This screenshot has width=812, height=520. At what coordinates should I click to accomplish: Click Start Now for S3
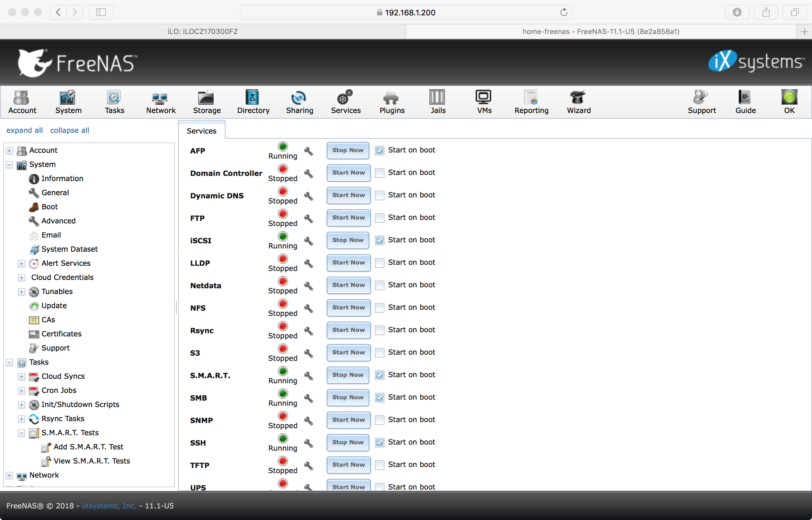[349, 352]
